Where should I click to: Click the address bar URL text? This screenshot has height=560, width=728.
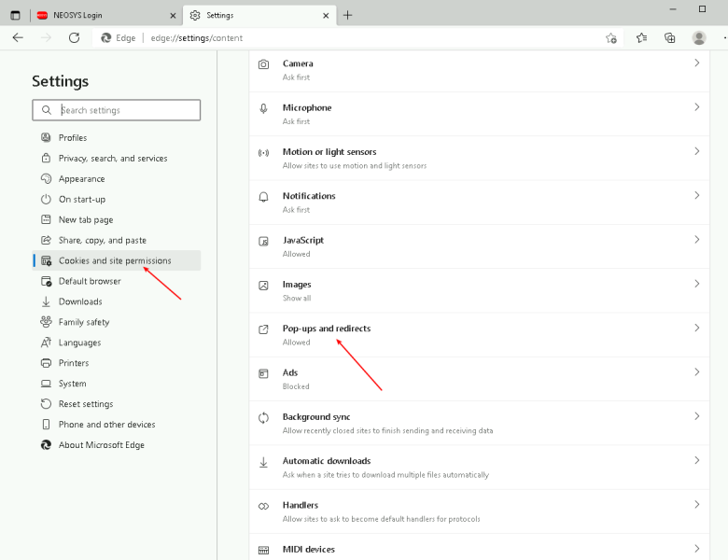(x=196, y=38)
